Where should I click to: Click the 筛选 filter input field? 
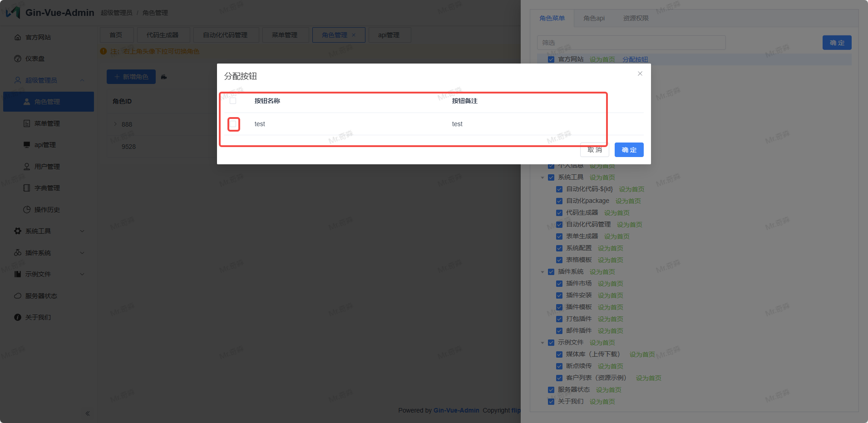631,43
